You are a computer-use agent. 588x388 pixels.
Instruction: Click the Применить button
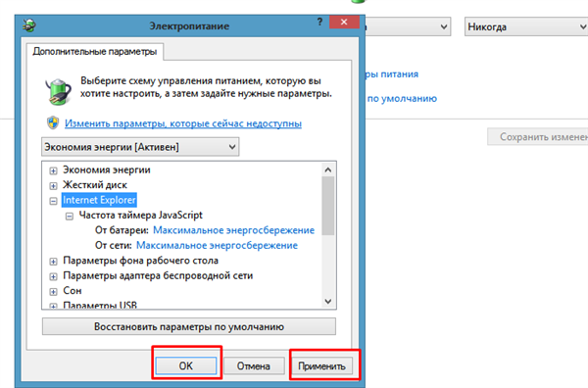[x=321, y=365]
